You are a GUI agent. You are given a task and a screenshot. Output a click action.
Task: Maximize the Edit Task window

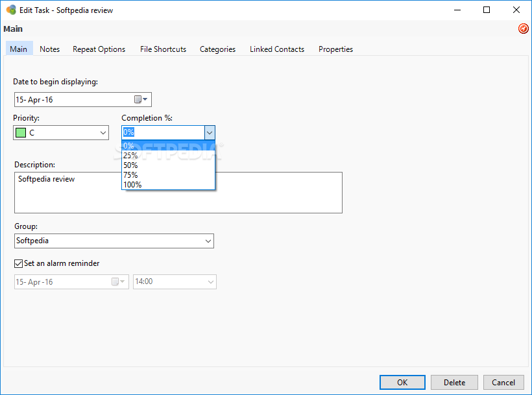pos(487,10)
